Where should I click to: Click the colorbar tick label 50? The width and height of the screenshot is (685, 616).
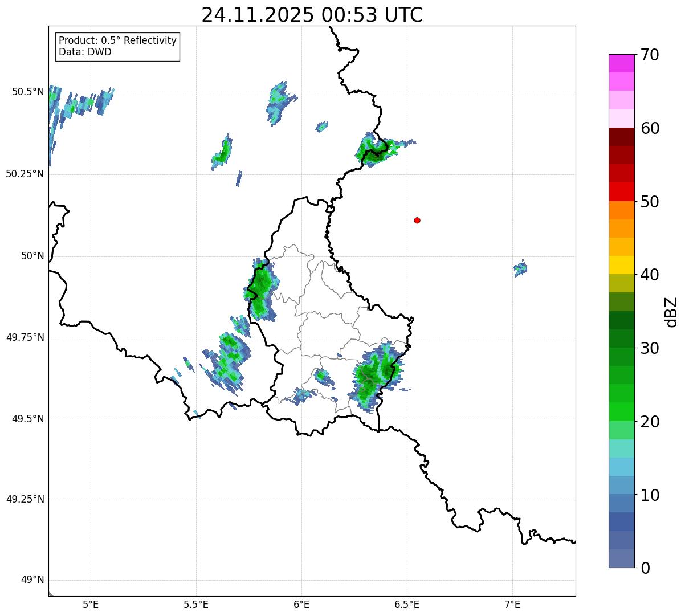(649, 202)
